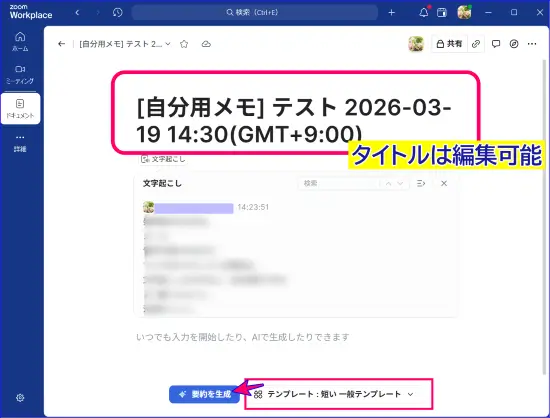Click the 文字起こし tag below title

point(162,159)
